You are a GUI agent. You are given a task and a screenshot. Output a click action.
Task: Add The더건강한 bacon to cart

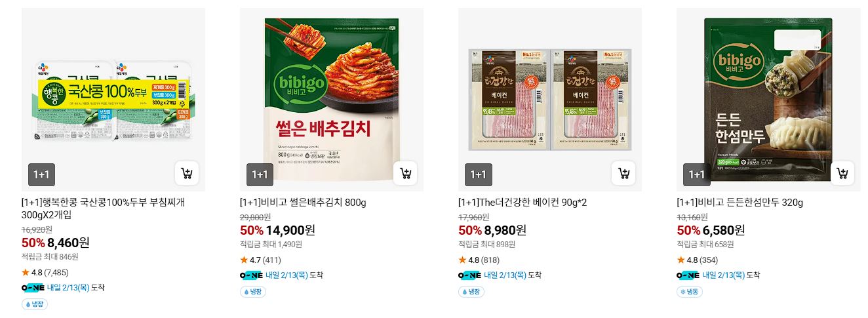(623, 174)
